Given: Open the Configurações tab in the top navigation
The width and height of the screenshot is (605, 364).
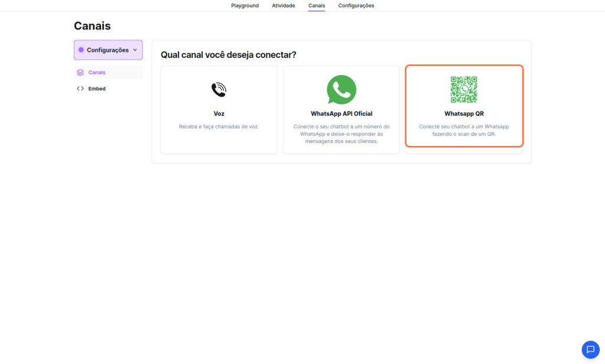Looking at the screenshot, I should tap(356, 6).
